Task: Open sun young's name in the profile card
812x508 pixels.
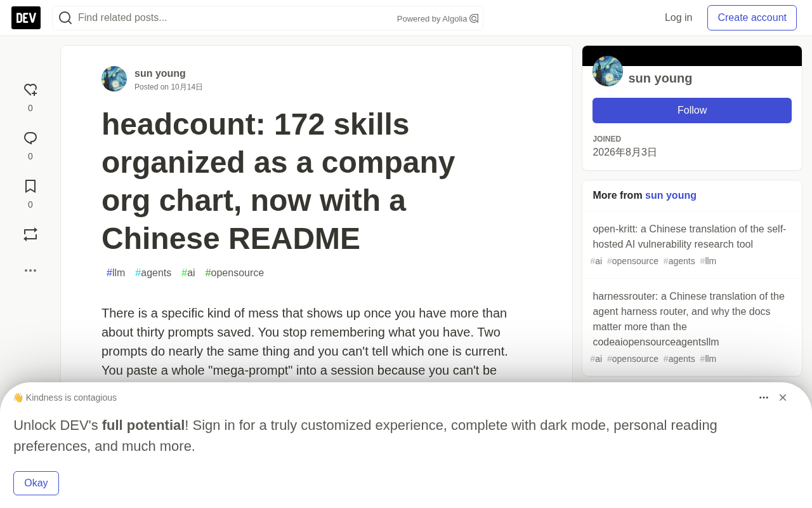Action: click(x=660, y=78)
